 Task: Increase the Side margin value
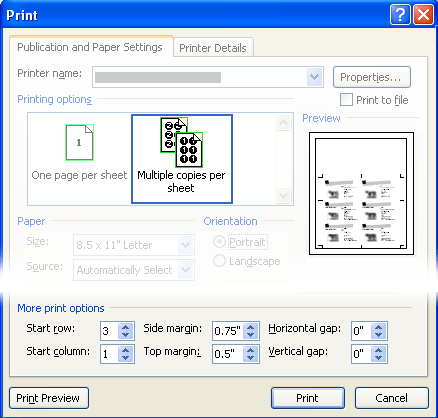pyautogui.click(x=251, y=327)
